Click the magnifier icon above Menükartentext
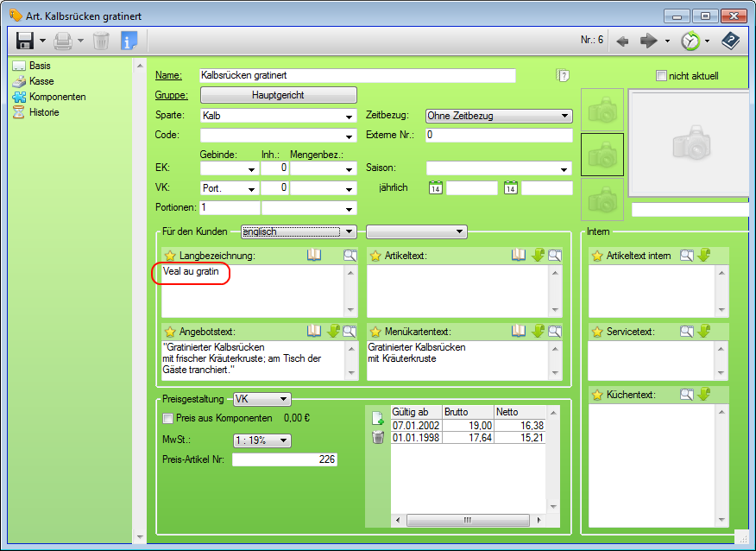 [555, 331]
